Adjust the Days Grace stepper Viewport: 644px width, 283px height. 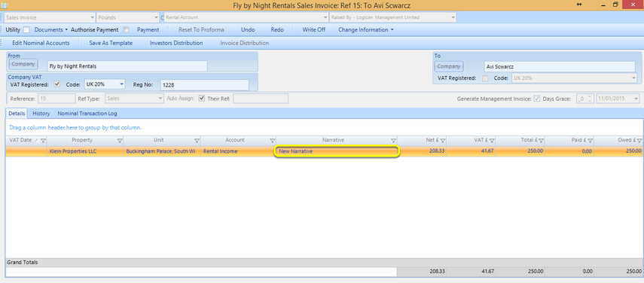[x=591, y=99]
